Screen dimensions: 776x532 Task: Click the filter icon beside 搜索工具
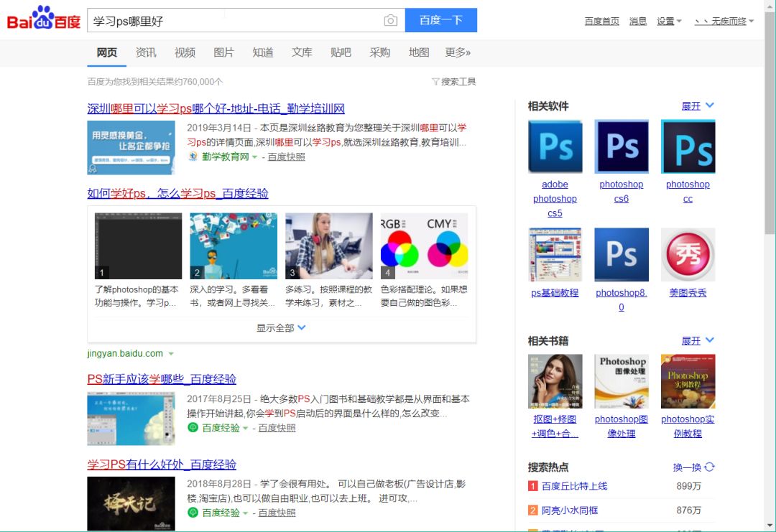pyautogui.click(x=435, y=82)
